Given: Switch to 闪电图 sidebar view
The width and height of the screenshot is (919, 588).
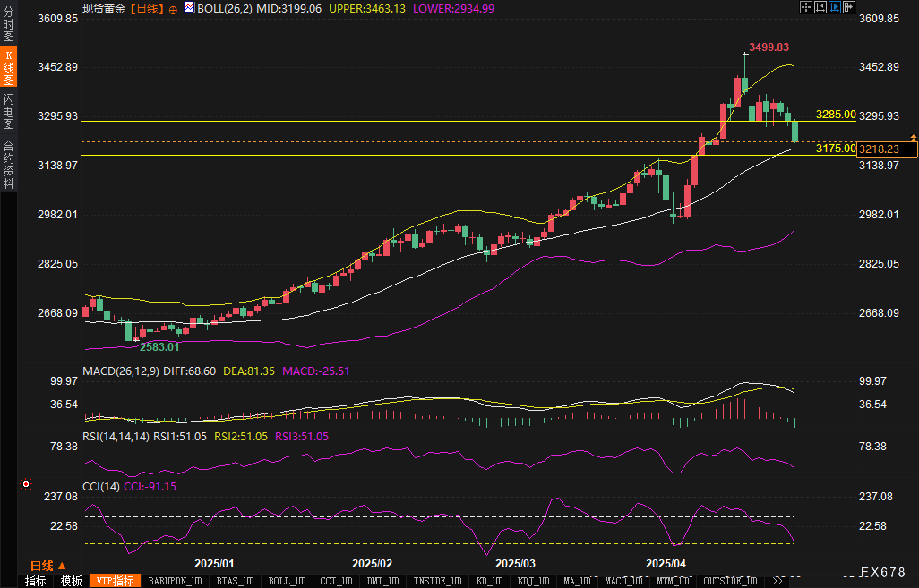Looking at the screenshot, I should [9, 111].
